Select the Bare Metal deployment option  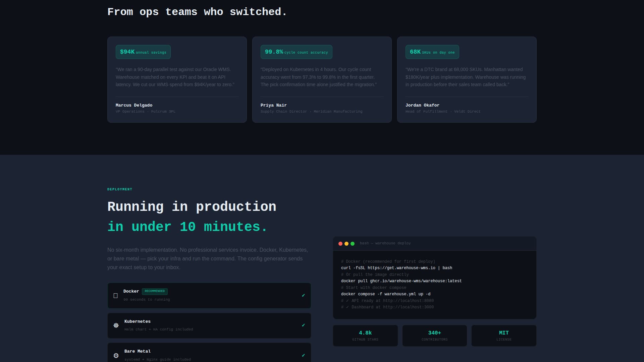click(209, 353)
